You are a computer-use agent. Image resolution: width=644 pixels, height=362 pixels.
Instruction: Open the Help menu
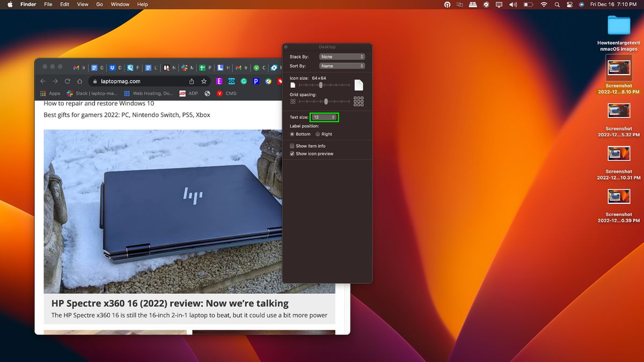pyautogui.click(x=142, y=4)
